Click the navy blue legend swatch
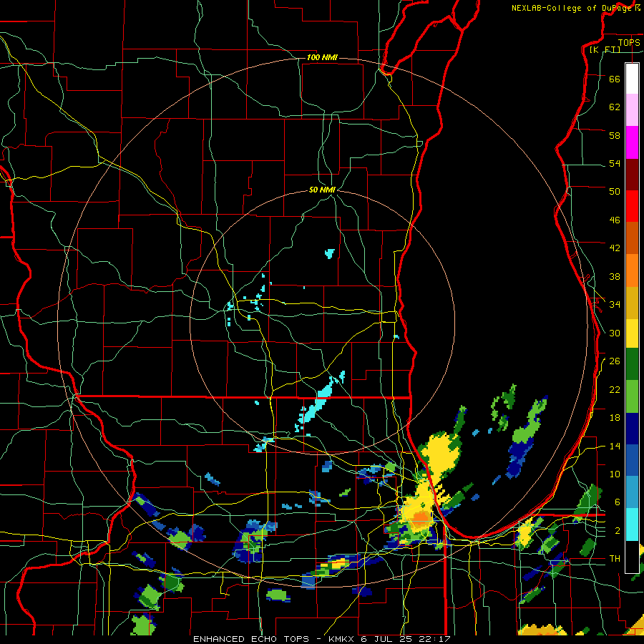644x644 pixels. [632, 429]
